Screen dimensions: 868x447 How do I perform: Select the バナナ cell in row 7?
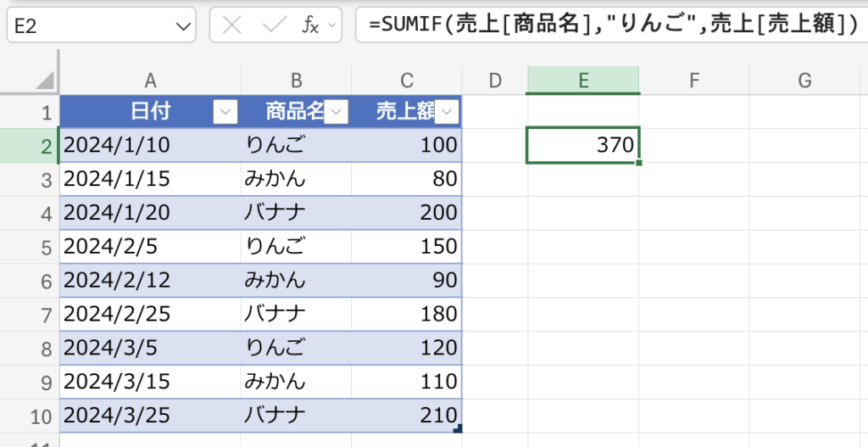tap(295, 315)
